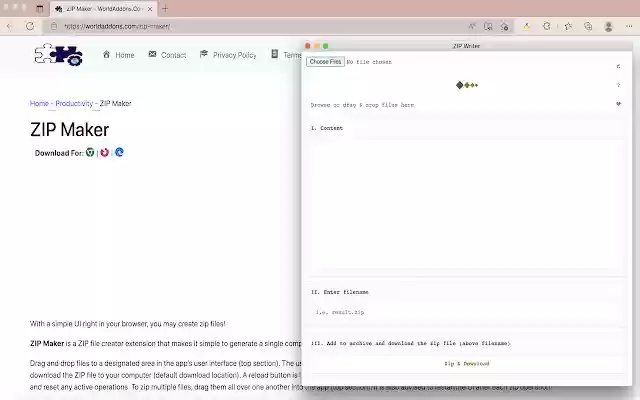
Task: Click the Choose Files button in ZIP Writer
Action: click(x=325, y=62)
